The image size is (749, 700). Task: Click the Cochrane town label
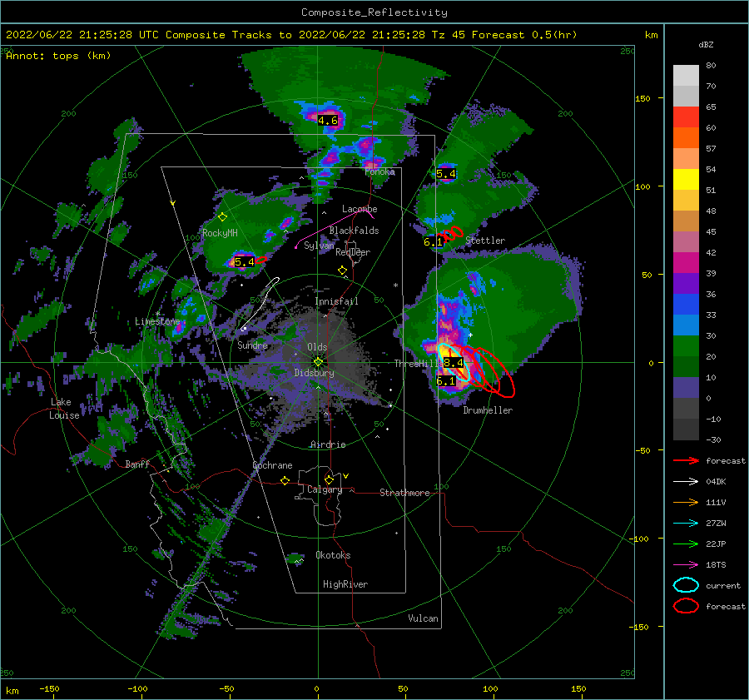click(272, 465)
